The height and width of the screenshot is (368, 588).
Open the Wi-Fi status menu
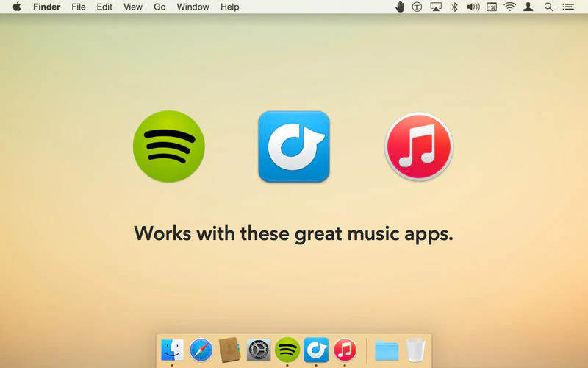[x=509, y=7]
